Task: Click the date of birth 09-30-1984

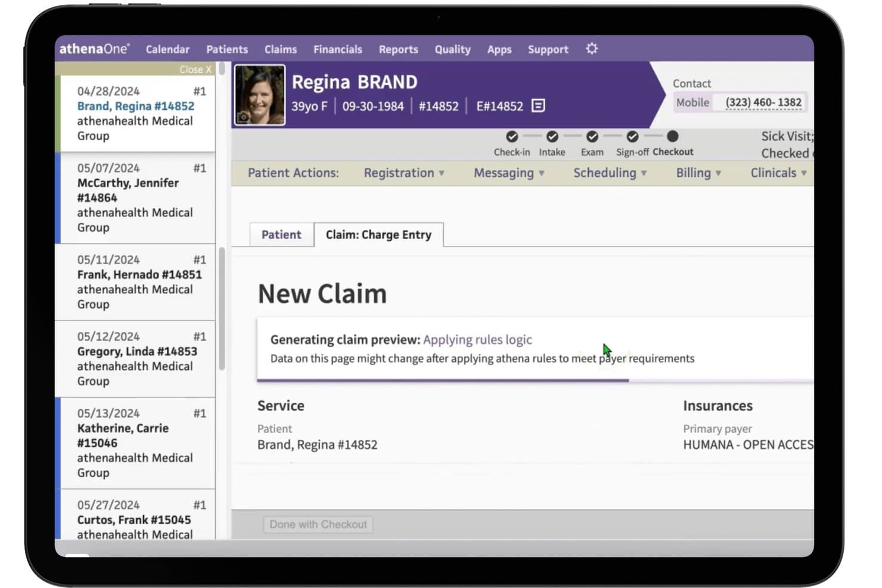Action: 373,106
